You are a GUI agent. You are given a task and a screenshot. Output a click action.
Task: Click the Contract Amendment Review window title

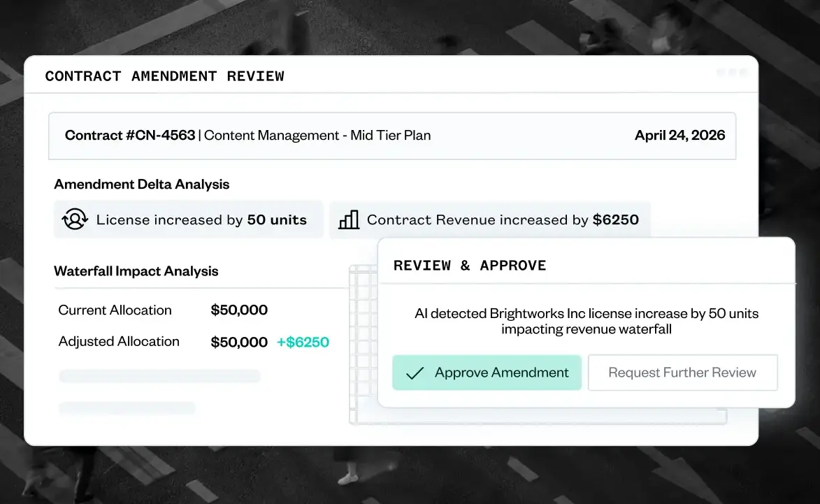click(164, 76)
